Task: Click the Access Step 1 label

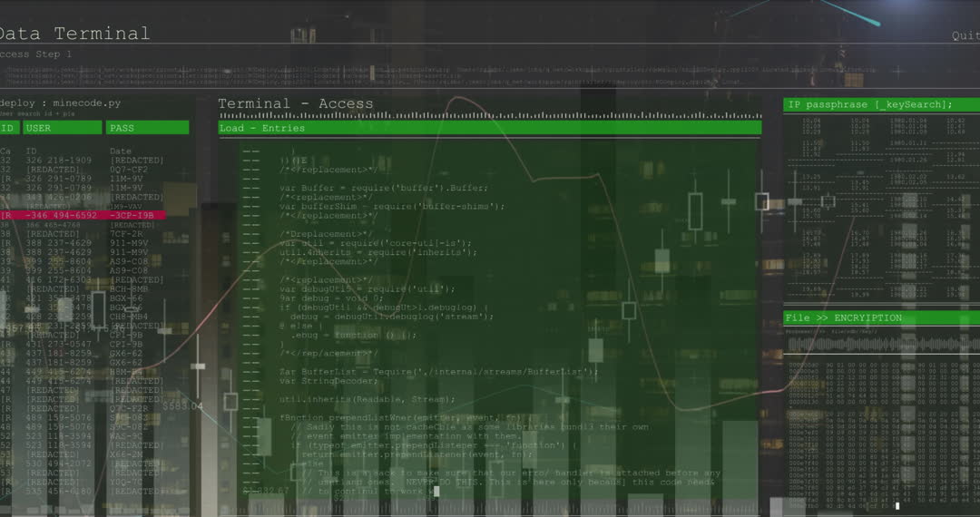Action: 36,54
